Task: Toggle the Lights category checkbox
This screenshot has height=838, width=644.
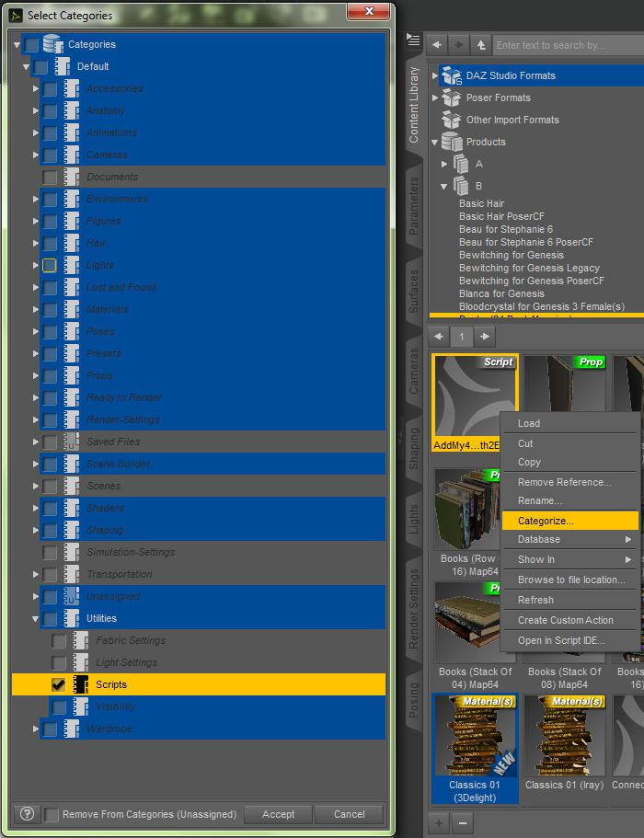Action: (49, 265)
